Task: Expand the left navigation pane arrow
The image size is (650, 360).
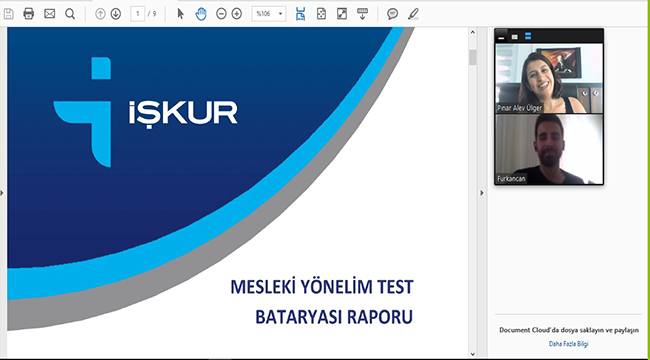Action: [2, 193]
